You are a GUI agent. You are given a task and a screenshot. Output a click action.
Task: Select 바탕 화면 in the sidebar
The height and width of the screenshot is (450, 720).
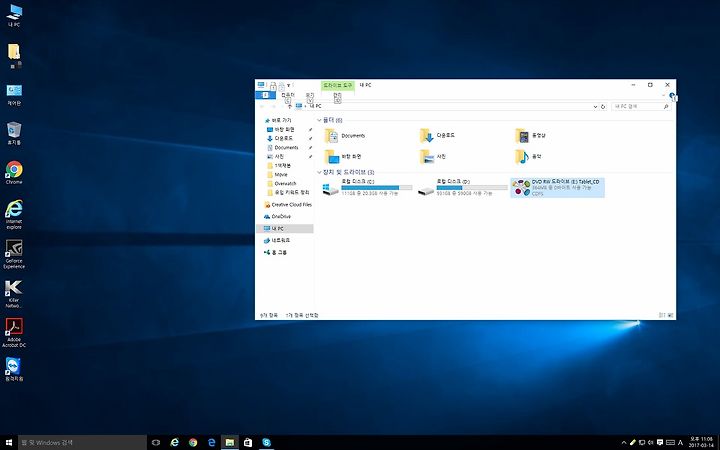(x=281, y=129)
